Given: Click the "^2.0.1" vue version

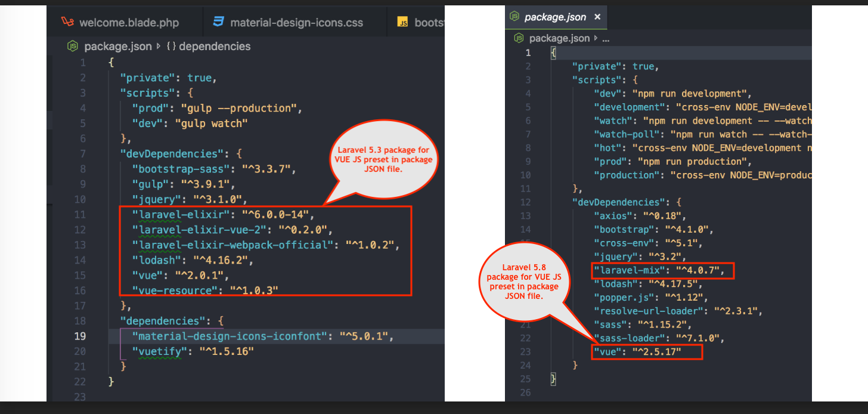Looking at the screenshot, I should coord(199,276).
